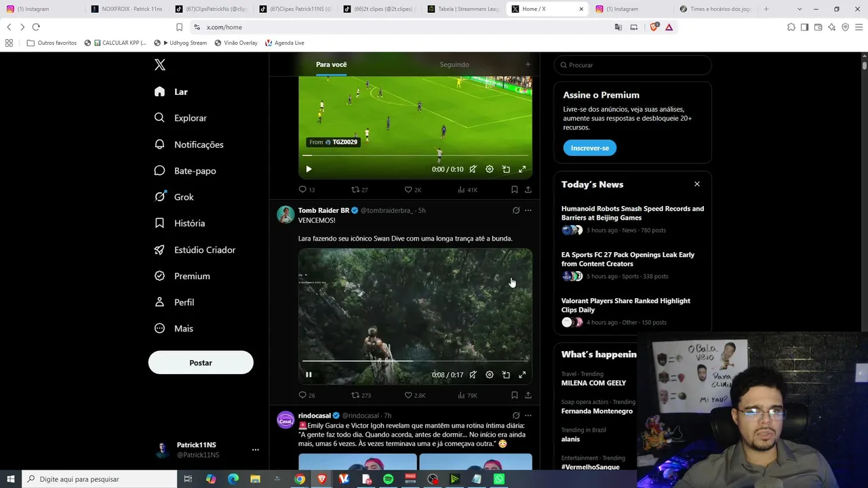Unmute the Tomb Raider video
The height and width of the screenshot is (488, 868).
point(473,375)
